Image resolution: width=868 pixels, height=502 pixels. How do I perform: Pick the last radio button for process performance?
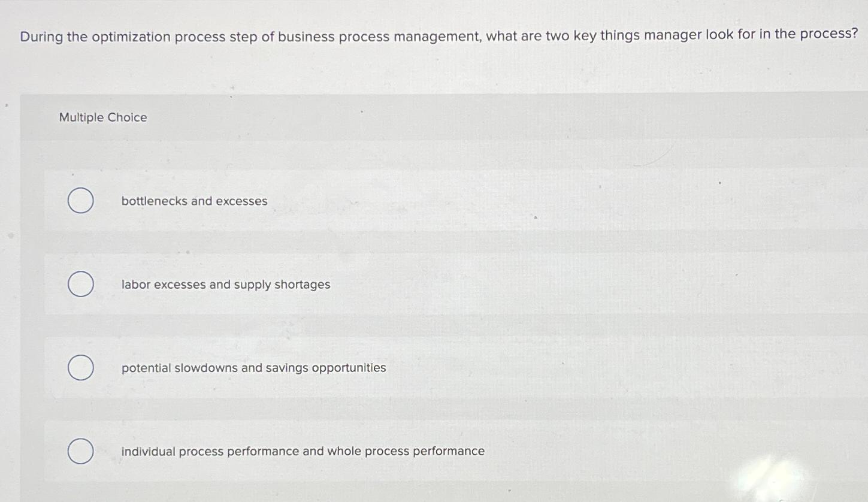(80, 451)
